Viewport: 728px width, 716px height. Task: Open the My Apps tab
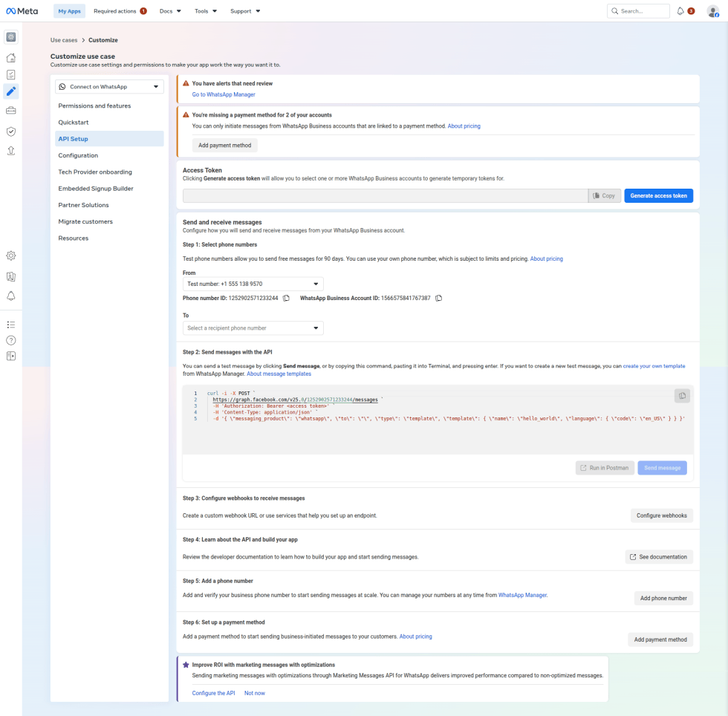click(x=69, y=11)
